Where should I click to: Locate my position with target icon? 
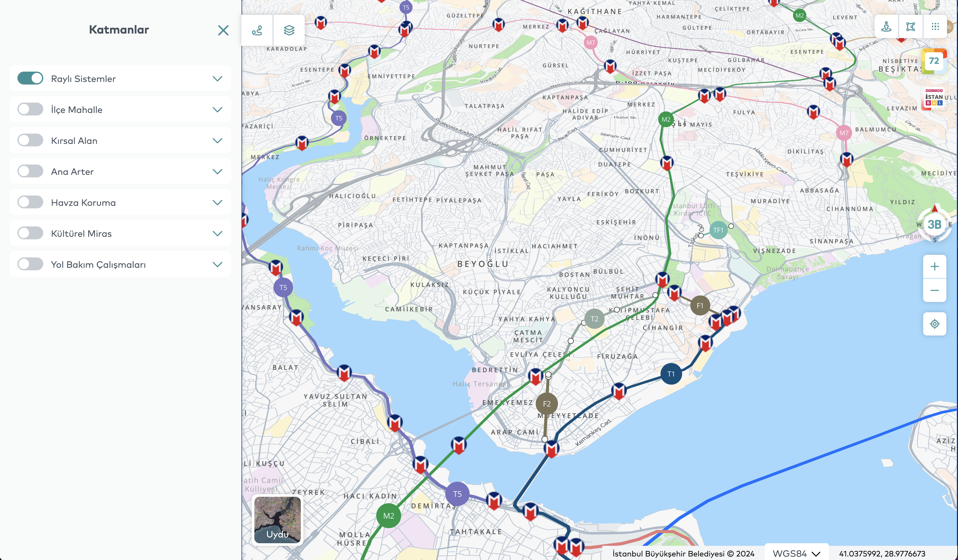click(x=934, y=324)
